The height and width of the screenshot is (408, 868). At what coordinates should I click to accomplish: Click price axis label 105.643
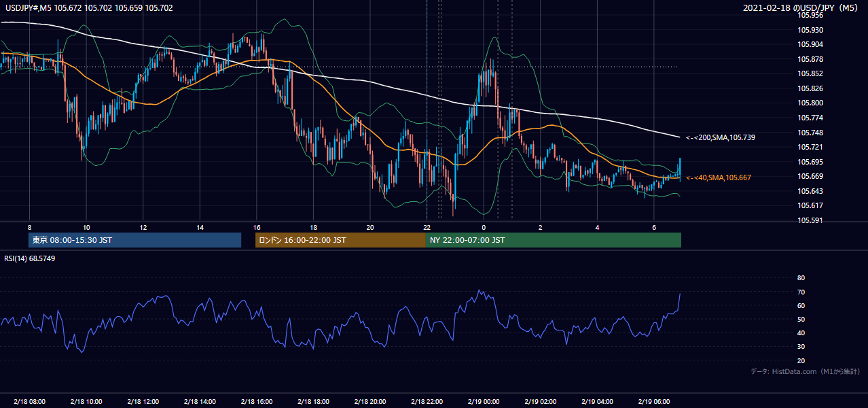[x=810, y=191]
